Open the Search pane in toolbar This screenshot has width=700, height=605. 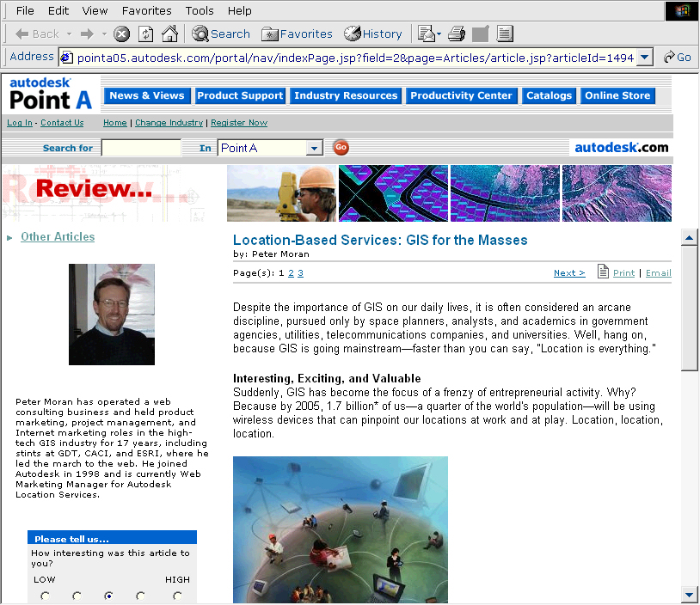point(220,34)
